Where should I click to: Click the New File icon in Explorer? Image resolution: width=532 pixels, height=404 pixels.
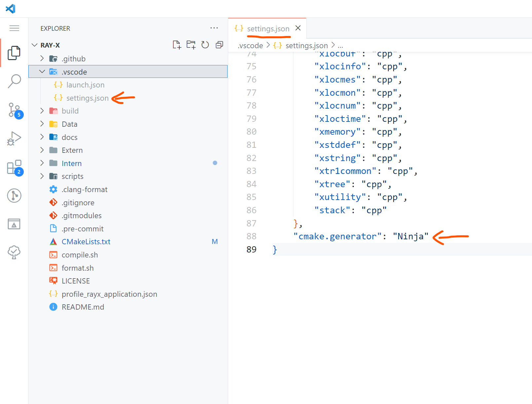[177, 45]
